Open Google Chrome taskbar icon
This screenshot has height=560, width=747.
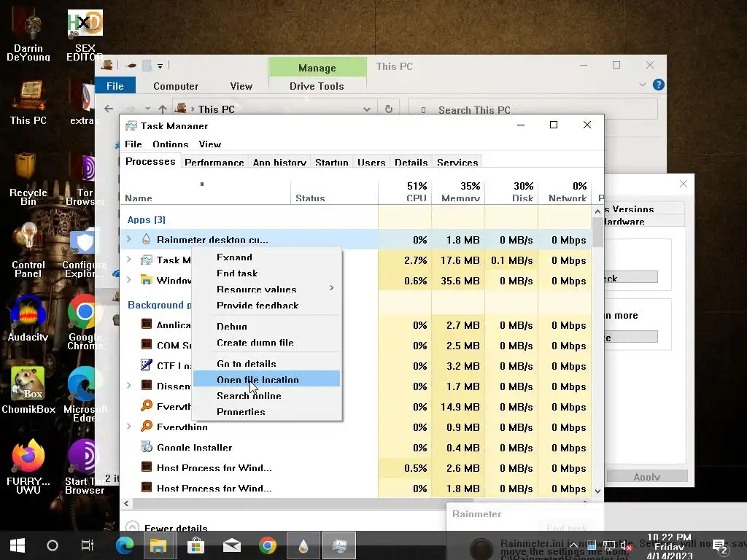(x=268, y=545)
